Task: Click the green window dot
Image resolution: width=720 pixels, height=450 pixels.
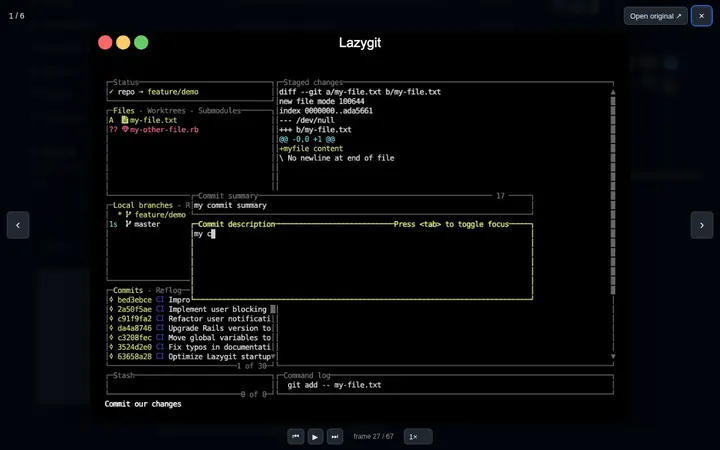Action: (x=141, y=42)
